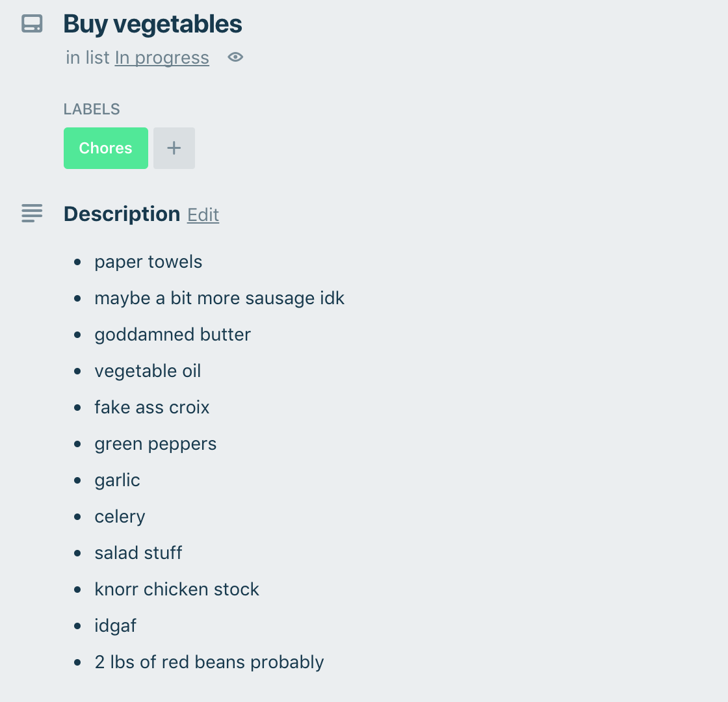Click "maybe a bit more sausage idk"
The image size is (728, 702).
pyautogui.click(x=219, y=298)
